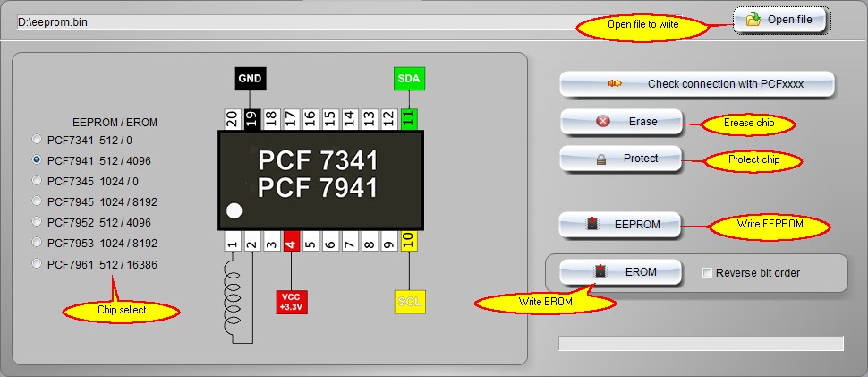Click the chip icon on EEPROM button
This screenshot has height=377, width=868.
(592, 224)
